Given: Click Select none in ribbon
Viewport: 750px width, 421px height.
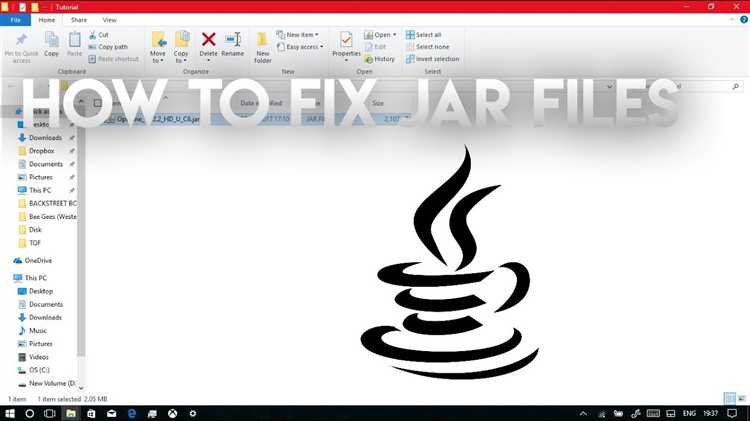Looking at the screenshot, I should pyautogui.click(x=428, y=47).
